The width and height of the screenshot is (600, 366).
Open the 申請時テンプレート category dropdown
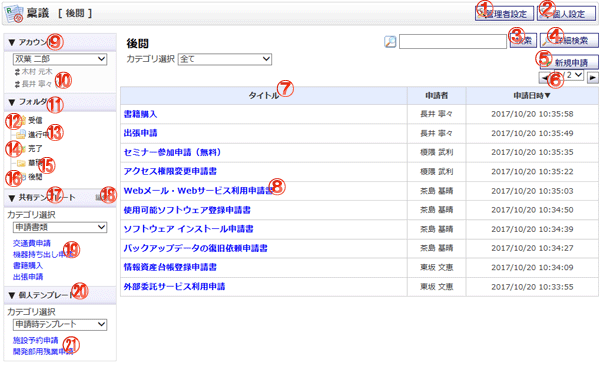pyautogui.click(x=60, y=324)
